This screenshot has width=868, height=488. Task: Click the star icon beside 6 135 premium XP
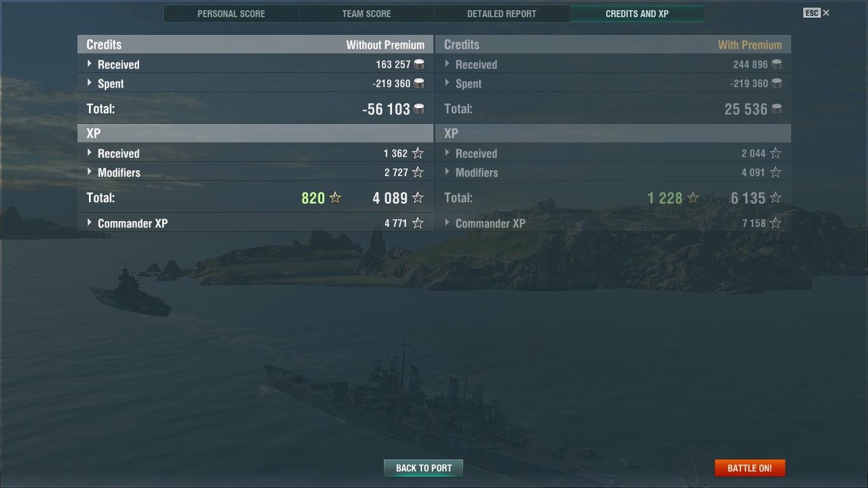point(775,198)
